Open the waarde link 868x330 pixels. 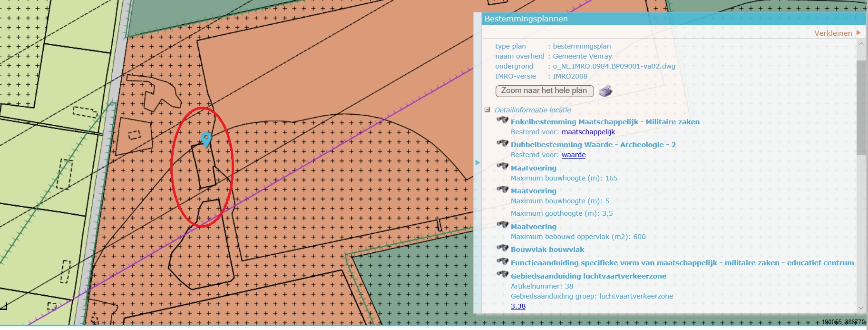(x=574, y=155)
